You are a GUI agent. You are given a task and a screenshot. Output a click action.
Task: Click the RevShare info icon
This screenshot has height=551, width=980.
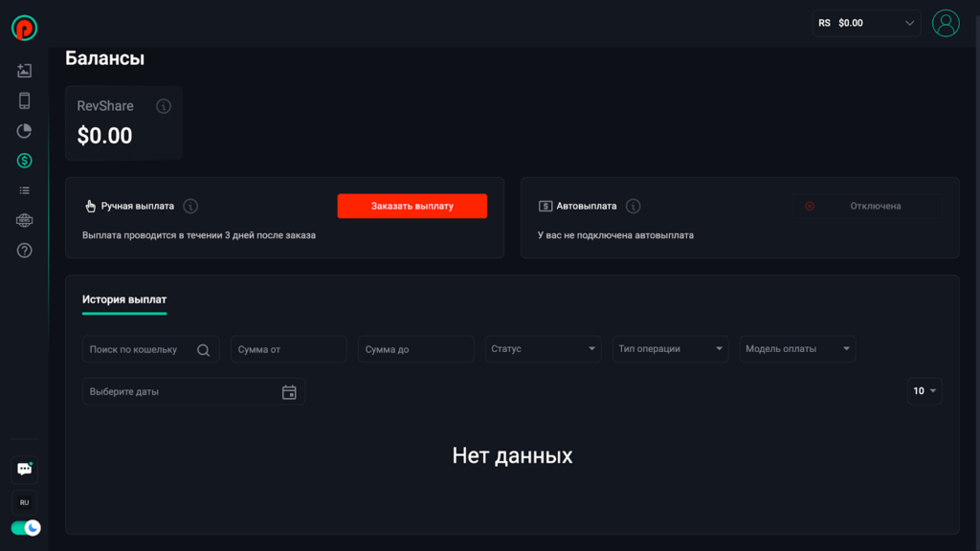pos(164,106)
